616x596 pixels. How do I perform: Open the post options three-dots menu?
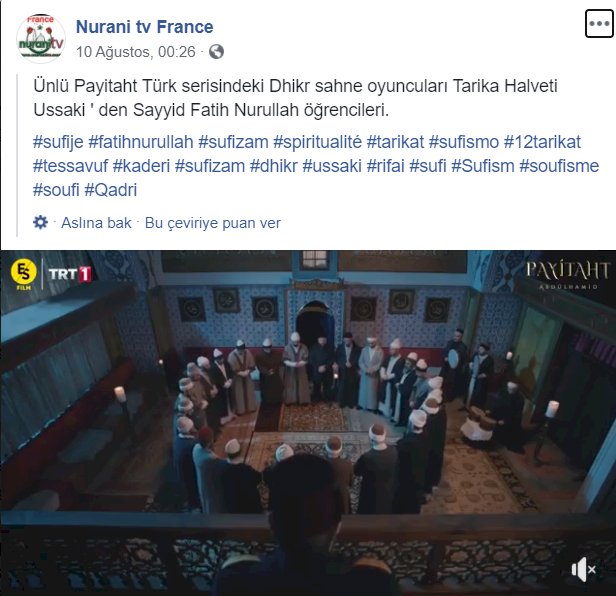(x=599, y=24)
